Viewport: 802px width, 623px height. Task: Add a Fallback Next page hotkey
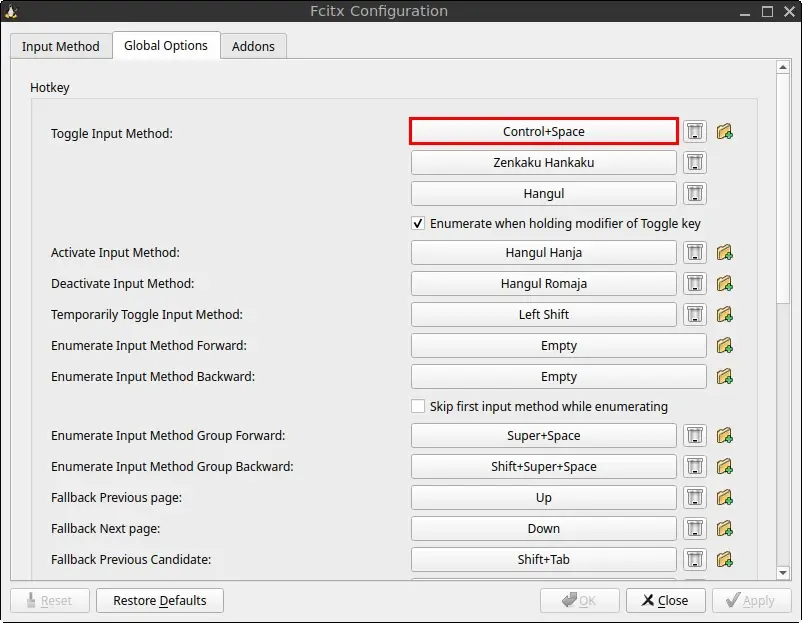724,528
